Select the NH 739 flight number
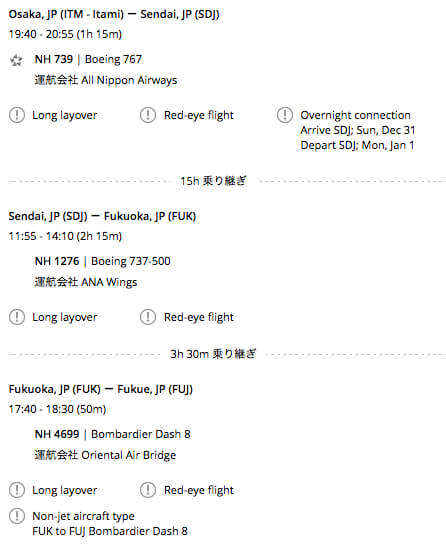The width and height of the screenshot is (446, 547). click(x=54, y=59)
